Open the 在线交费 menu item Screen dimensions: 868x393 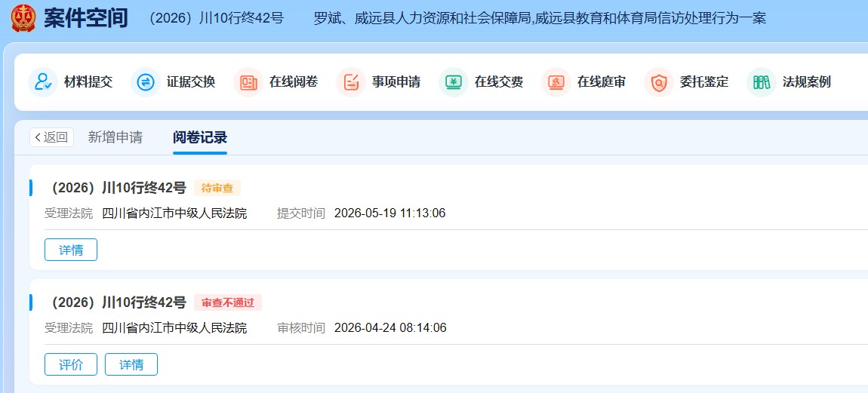[x=481, y=82]
